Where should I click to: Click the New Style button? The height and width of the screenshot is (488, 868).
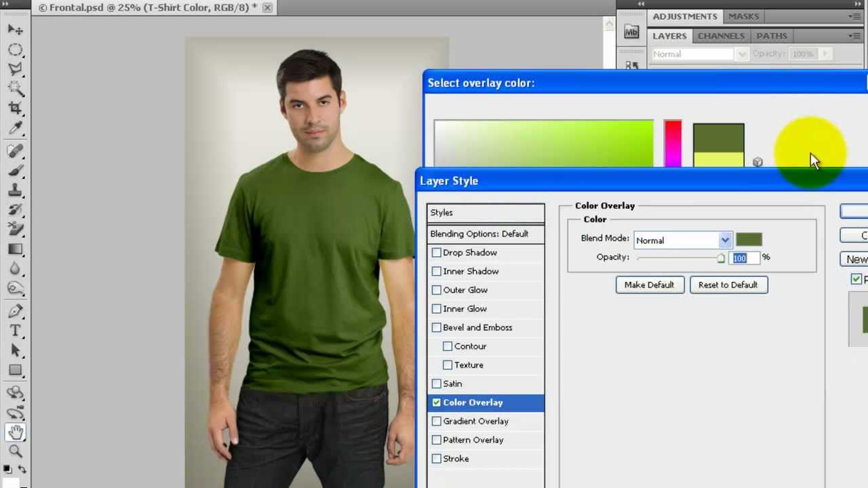click(854, 260)
